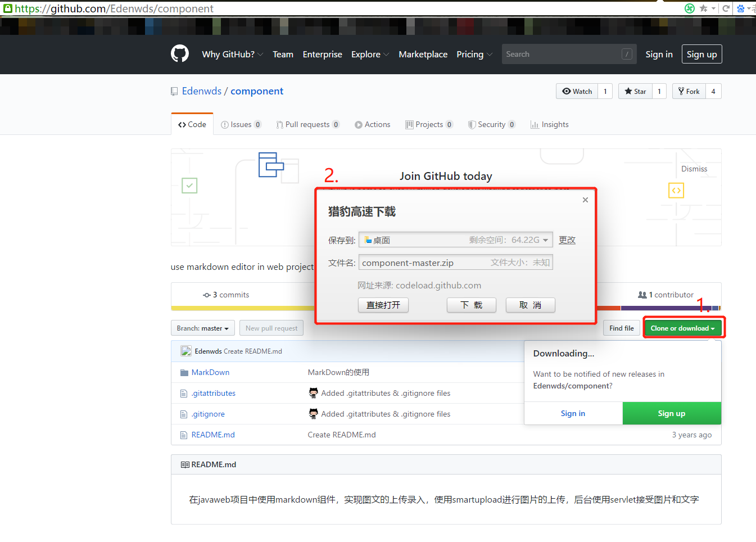
Task: Expand the Why GitHub? menu
Action: (x=233, y=54)
